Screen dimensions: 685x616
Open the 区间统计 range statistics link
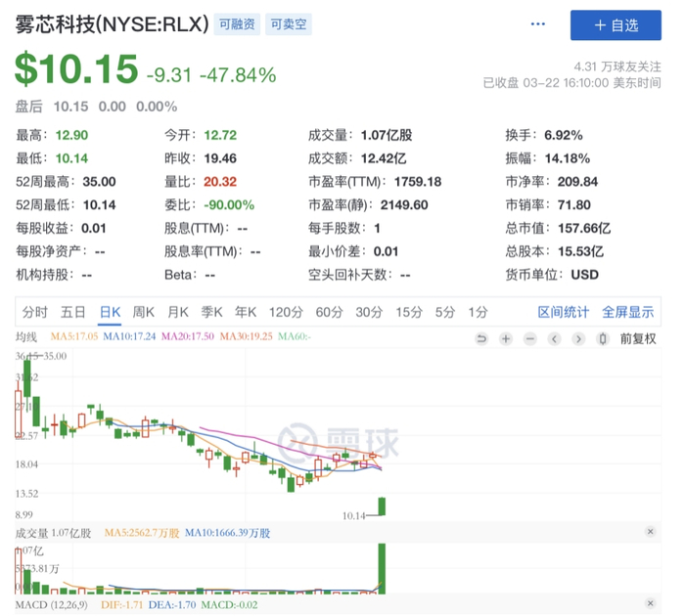[564, 312]
